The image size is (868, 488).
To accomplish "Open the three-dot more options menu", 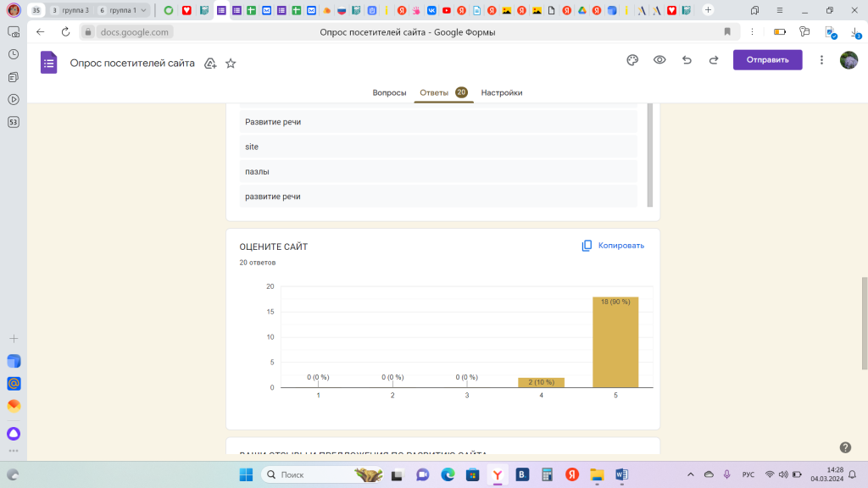I will 821,60.
